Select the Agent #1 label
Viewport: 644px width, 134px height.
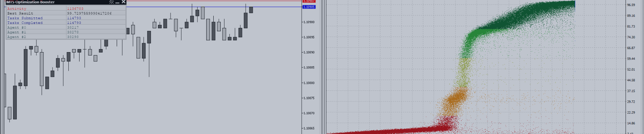[x=17, y=32]
